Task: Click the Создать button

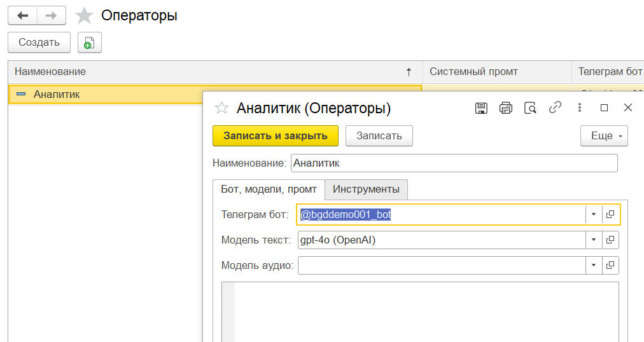Action: pos(39,43)
